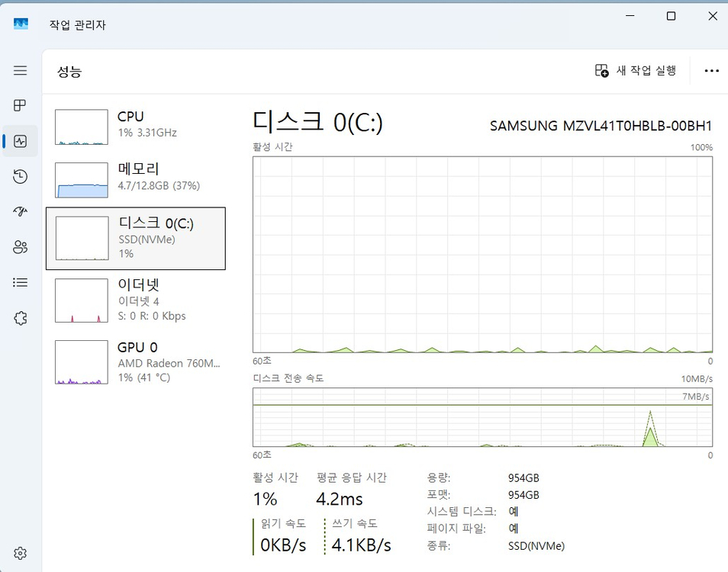728x572 pixels.
Task: Select CPU in the performance list
Action: coord(136,127)
